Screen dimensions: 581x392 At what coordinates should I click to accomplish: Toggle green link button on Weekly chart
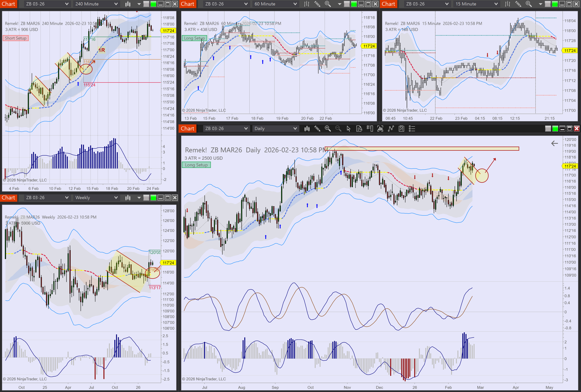(153, 198)
